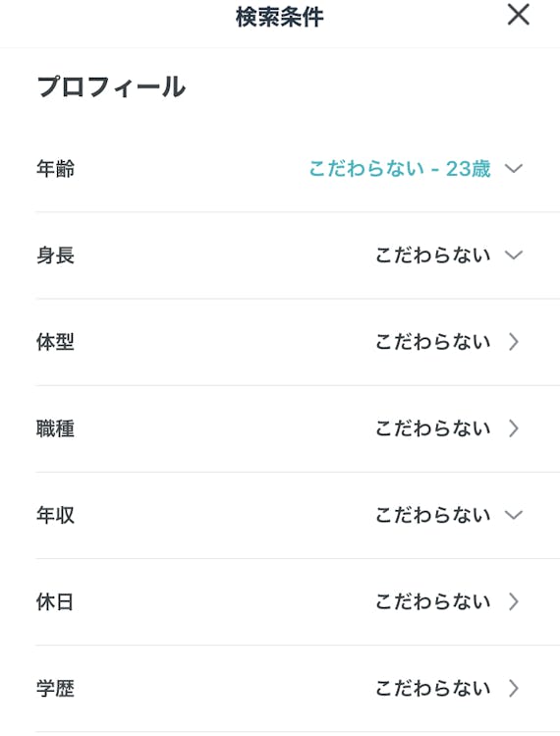
Task: Select the teal こだわらない - 23歳 age value
Action: (400, 168)
